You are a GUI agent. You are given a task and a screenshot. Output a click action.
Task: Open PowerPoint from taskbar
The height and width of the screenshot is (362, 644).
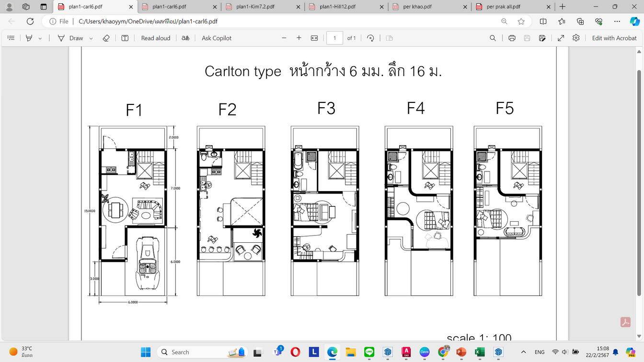[461, 352]
